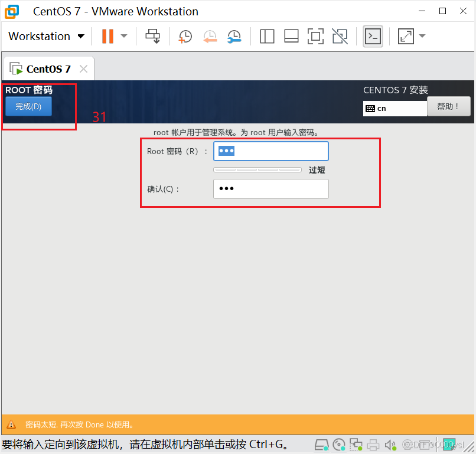The width and height of the screenshot is (476, 454).
Task: Click network adapter status icon
Action: pos(356,445)
